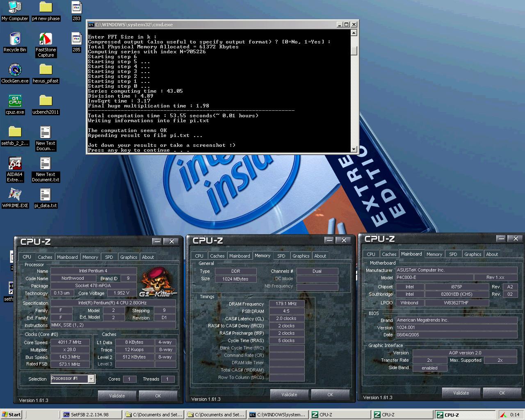Launch cpuz.exe desktop icon

(15, 105)
